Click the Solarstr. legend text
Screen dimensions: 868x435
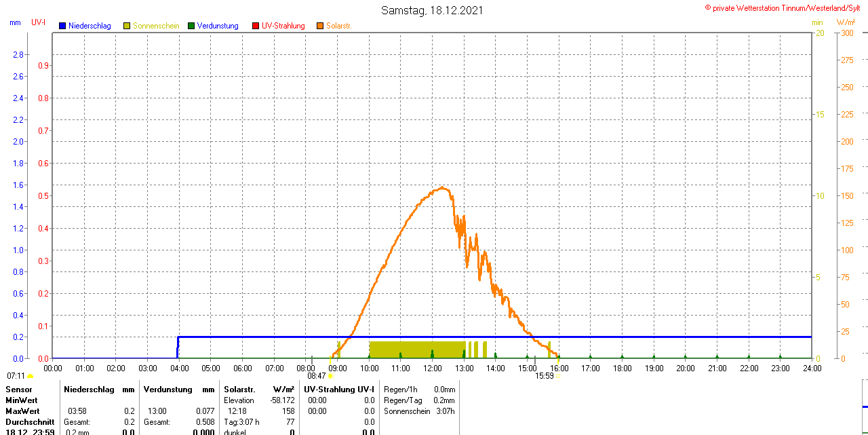338,26
